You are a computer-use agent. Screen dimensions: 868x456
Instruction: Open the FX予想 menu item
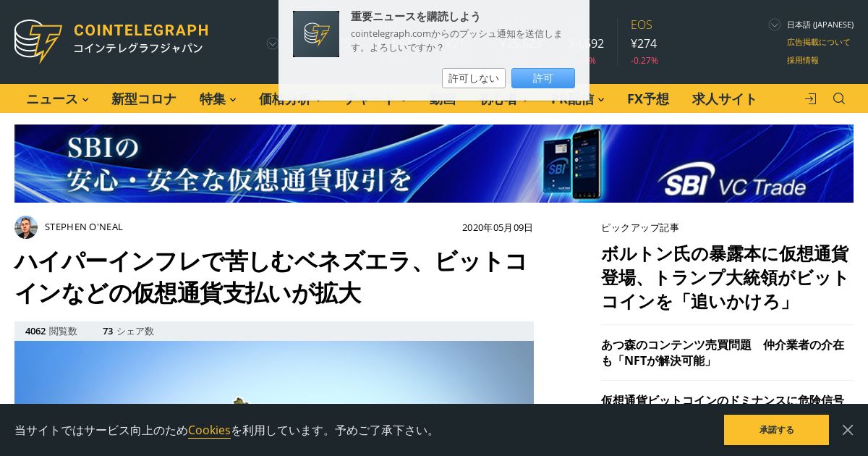tap(648, 98)
